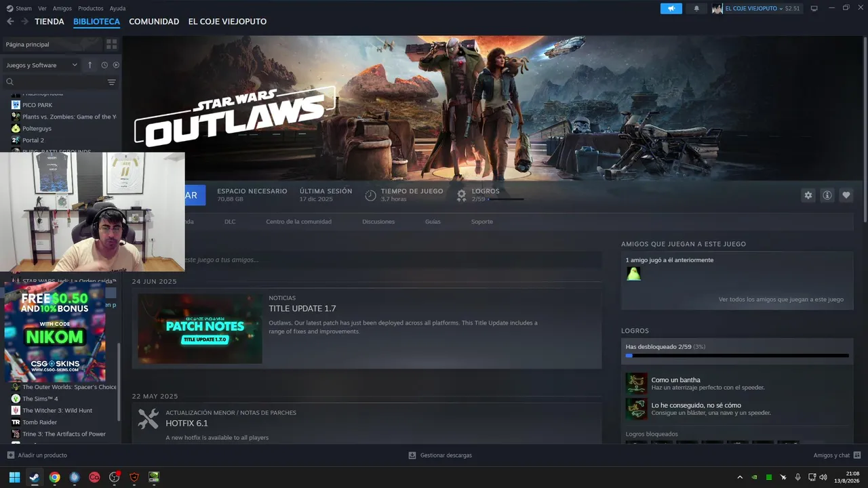
Task: Add Star Wars Outlaws to favorites with heart
Action: tap(846, 195)
